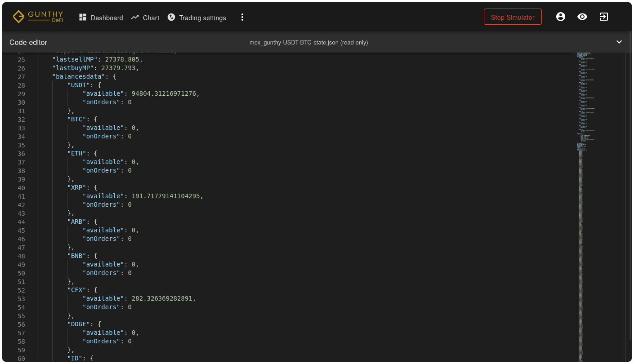Image resolution: width=634 pixels, height=364 pixels.
Task: Click the CFX value 282.326369282891
Action: point(162,299)
